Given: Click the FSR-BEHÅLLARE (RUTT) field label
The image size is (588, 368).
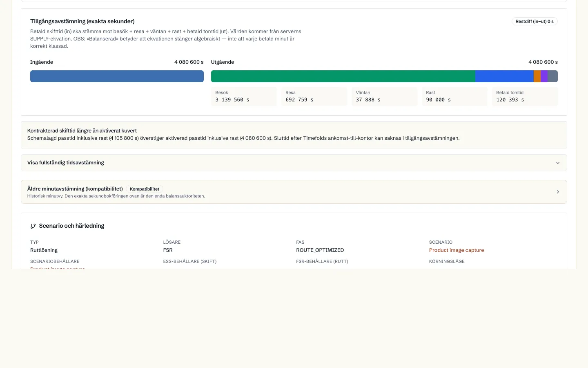Looking at the screenshot, I should click(x=322, y=261).
